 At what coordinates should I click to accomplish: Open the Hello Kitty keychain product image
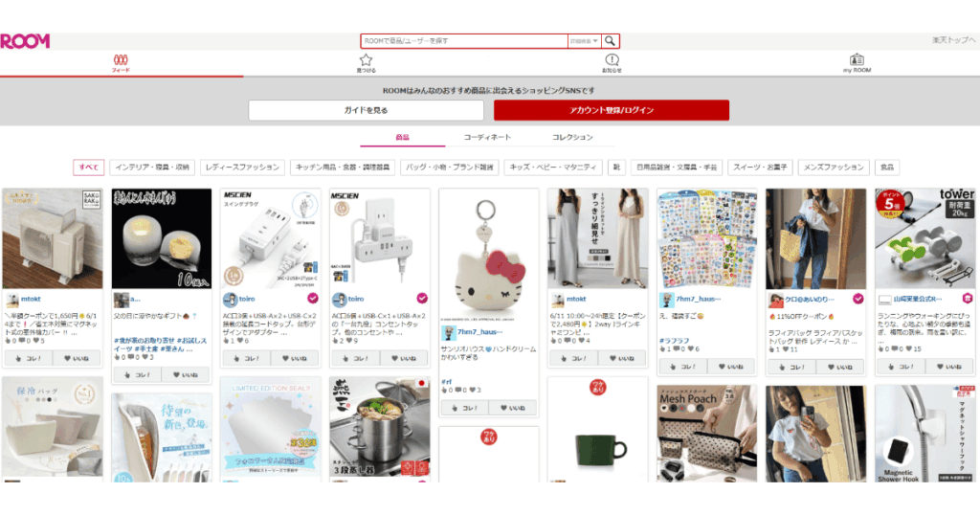point(489,256)
